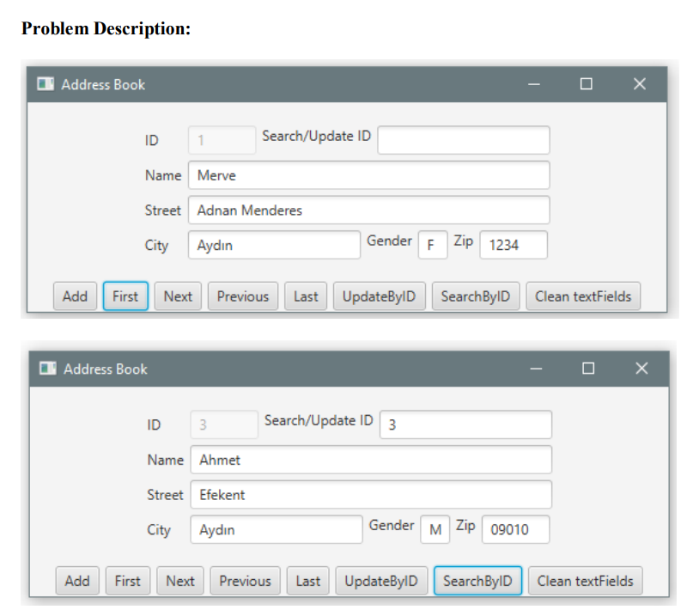The width and height of the screenshot is (693, 616).
Task: Click the highlighted SearchByID button for record 3
Action: point(477,580)
